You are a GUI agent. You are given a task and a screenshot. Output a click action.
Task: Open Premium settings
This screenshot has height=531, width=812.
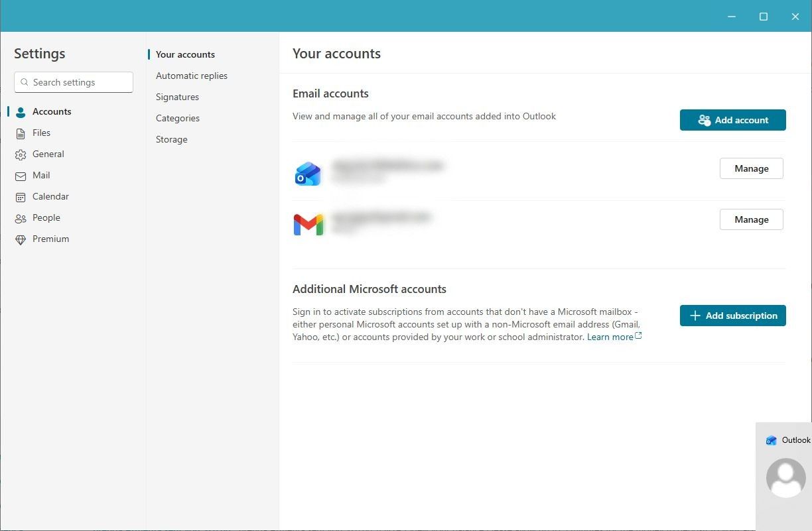pyautogui.click(x=73, y=239)
